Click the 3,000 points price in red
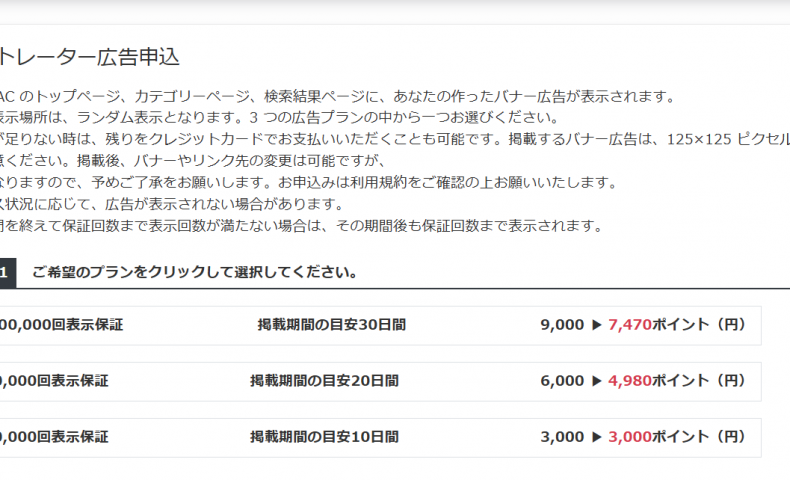Viewport: 790px width, 480px height. pyautogui.click(x=630, y=437)
